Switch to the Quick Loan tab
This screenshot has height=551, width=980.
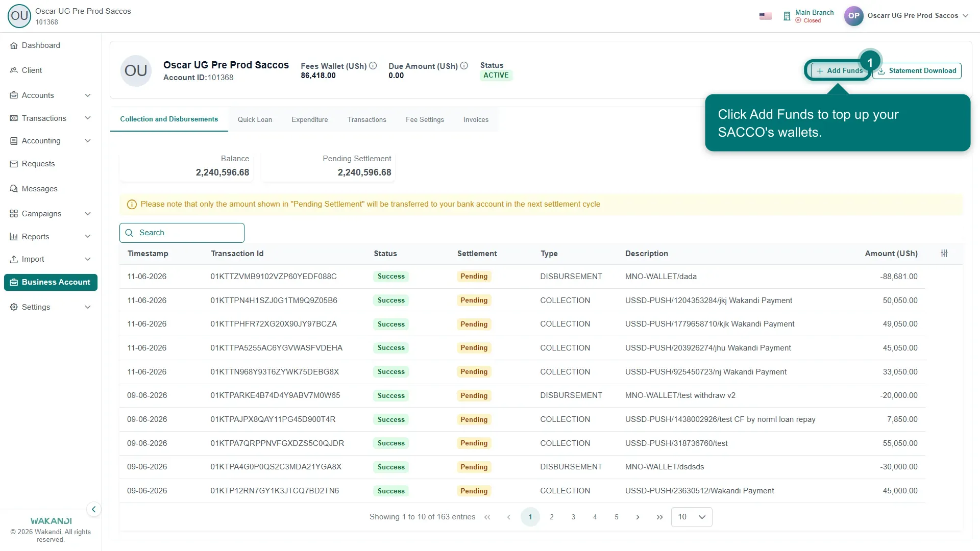click(255, 120)
